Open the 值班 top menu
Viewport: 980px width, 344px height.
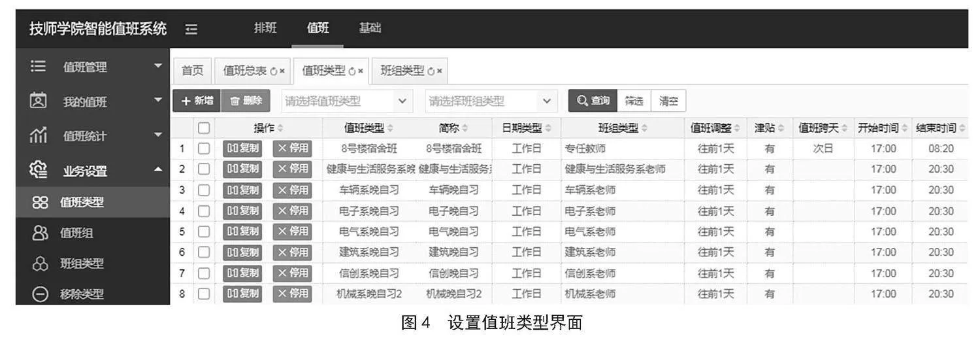(x=318, y=28)
